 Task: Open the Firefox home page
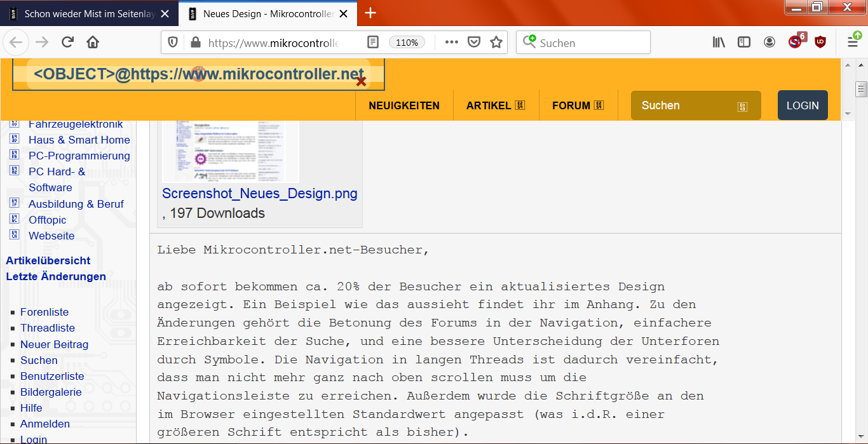click(x=93, y=43)
